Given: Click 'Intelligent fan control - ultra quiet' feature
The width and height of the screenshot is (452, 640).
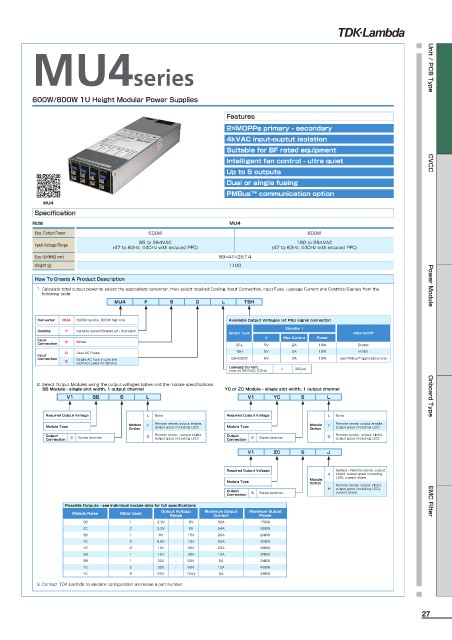Looking at the screenshot, I should [309, 161].
